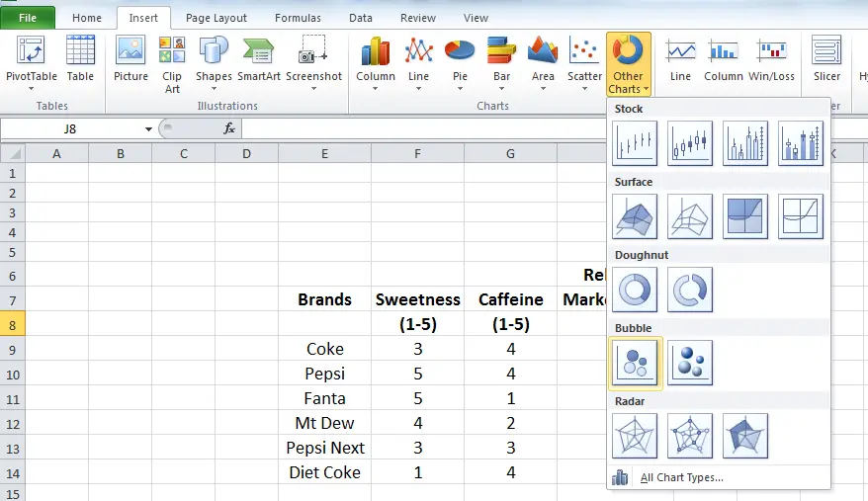Select Fanta's caffeine value 1
Image resolution: width=868 pixels, height=501 pixels.
click(510, 398)
